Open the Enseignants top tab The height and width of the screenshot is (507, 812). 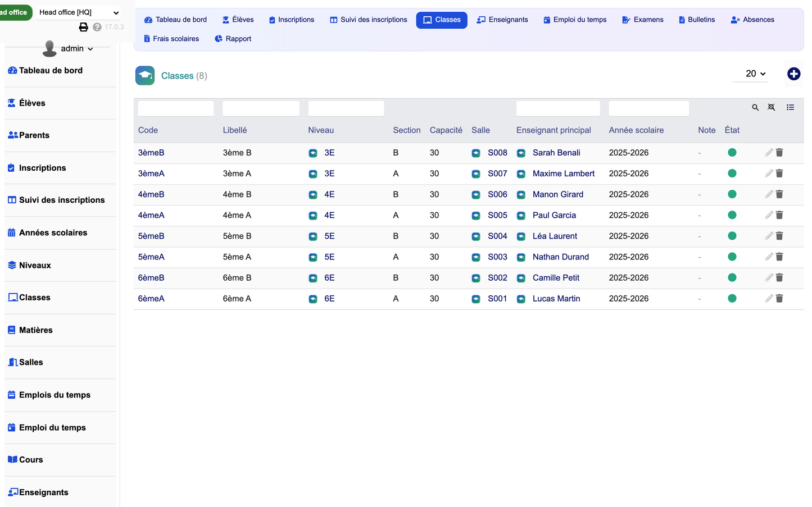[502, 20]
